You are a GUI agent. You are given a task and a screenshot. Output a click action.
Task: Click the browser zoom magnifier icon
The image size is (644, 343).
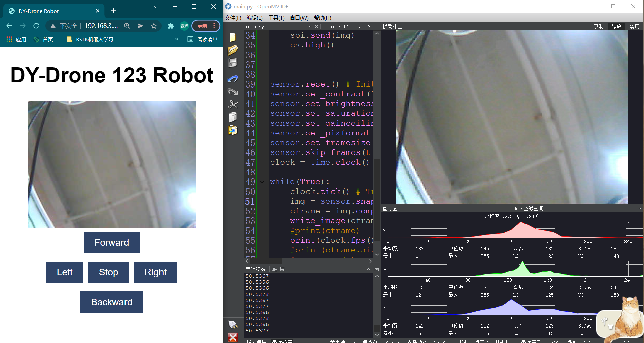pos(127,26)
